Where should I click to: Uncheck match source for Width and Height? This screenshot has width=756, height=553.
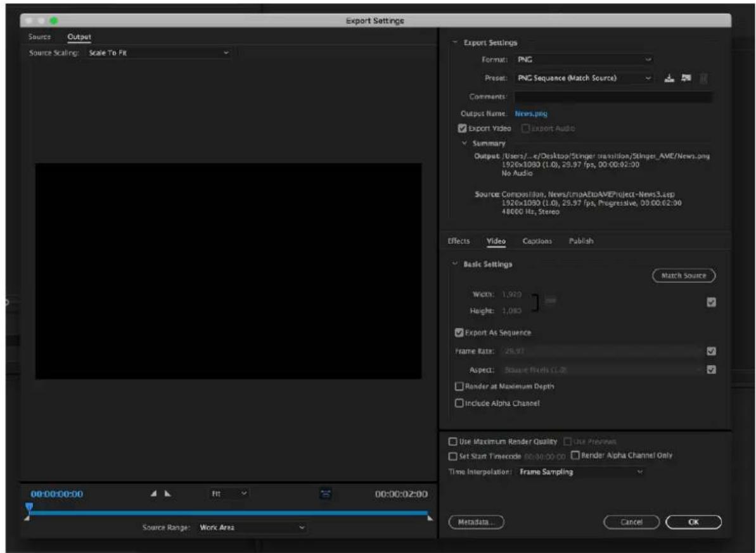[x=711, y=302]
